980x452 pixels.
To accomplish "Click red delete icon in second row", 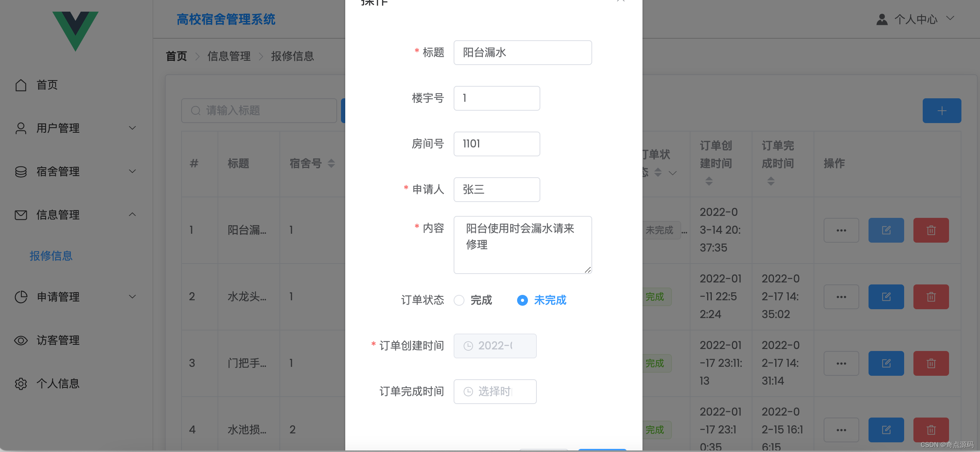I will coord(931,297).
